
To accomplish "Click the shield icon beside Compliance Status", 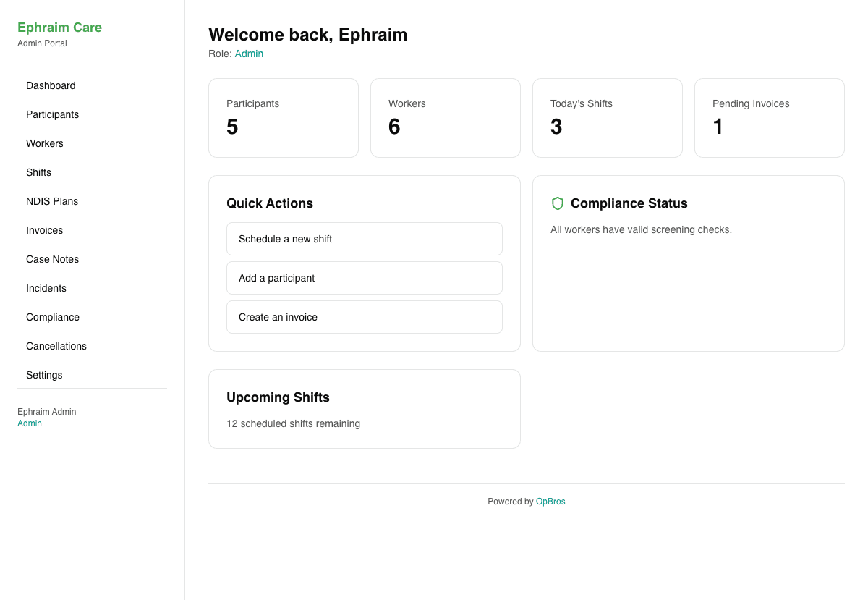I will pyautogui.click(x=557, y=203).
